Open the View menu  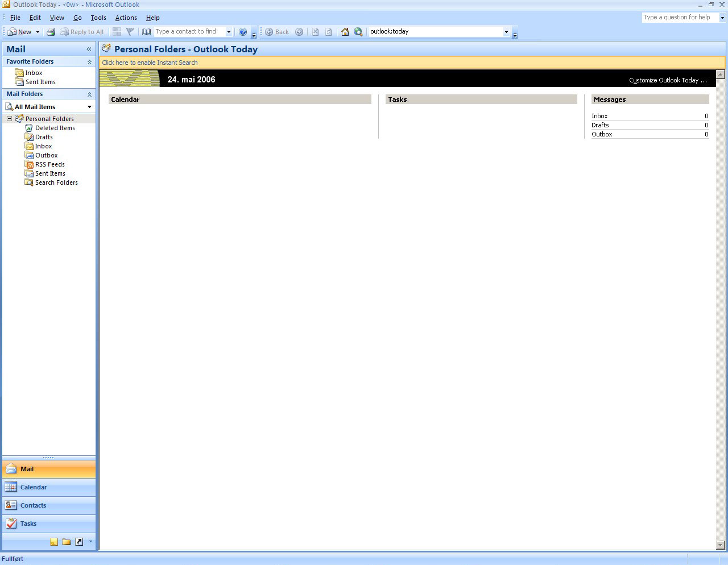57,18
